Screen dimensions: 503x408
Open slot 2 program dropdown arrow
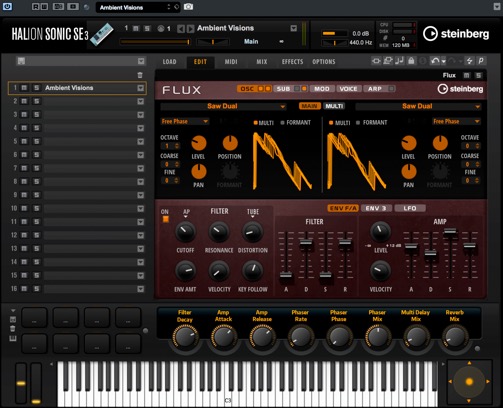[x=141, y=101]
